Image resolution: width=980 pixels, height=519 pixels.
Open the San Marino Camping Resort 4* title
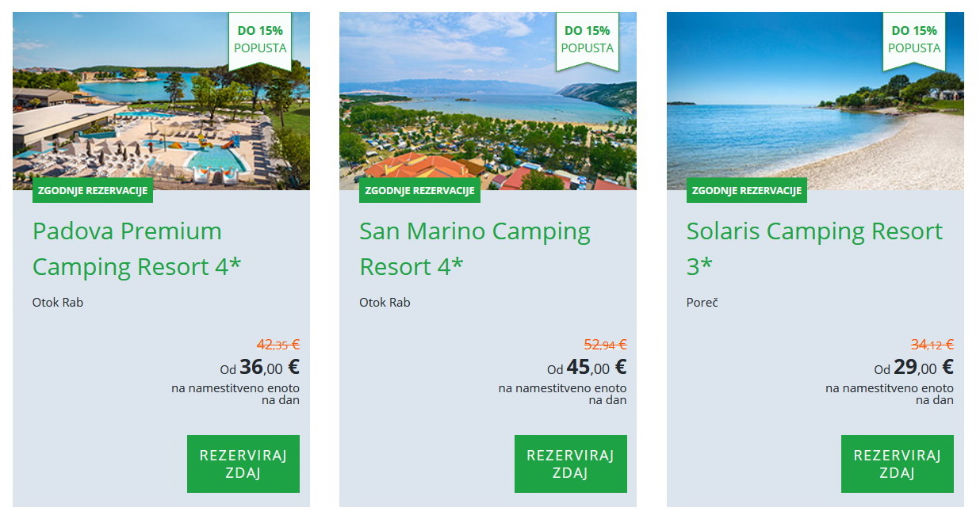pyautogui.click(x=474, y=249)
